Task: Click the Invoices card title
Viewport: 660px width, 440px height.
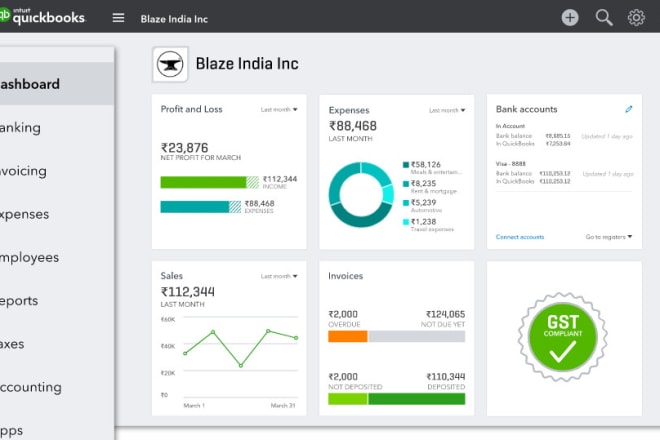Action: tap(346, 276)
